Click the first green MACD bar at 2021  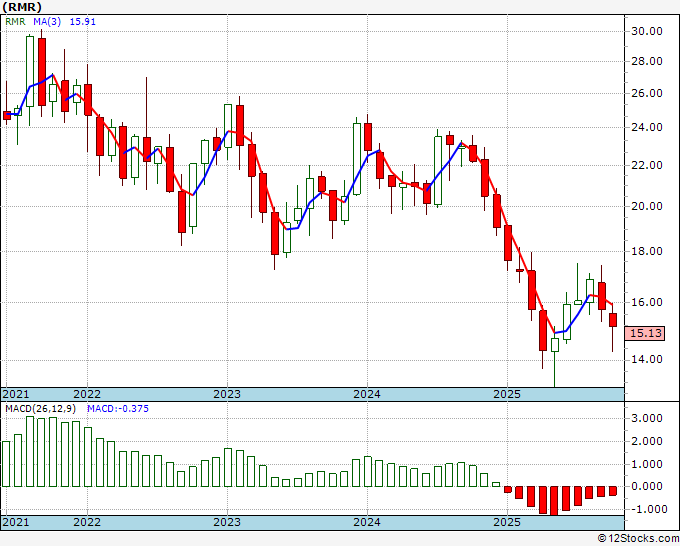(x=6, y=464)
